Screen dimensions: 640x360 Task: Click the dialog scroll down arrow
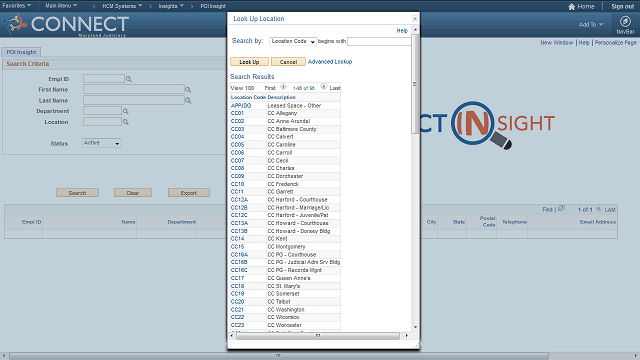click(x=415, y=327)
